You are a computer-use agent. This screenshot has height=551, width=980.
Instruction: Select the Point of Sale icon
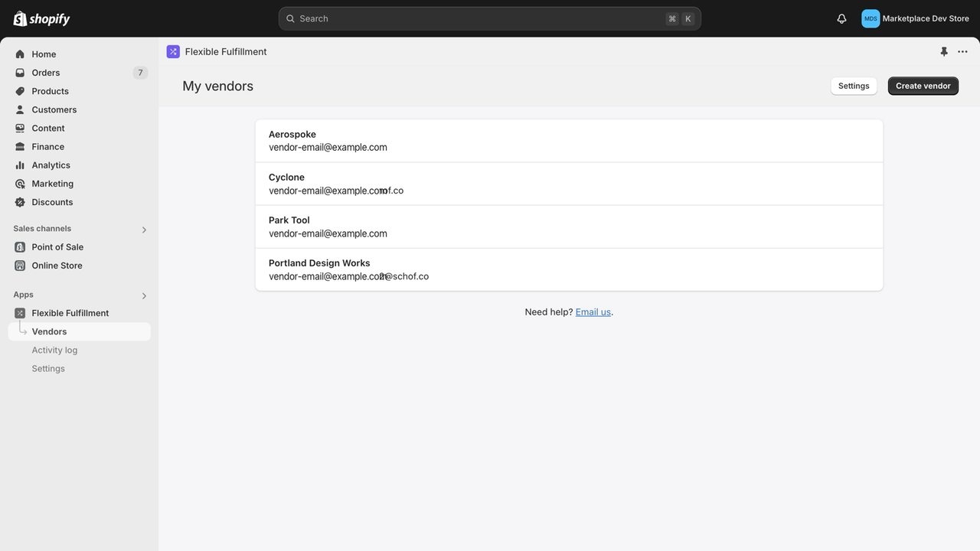[20, 246]
